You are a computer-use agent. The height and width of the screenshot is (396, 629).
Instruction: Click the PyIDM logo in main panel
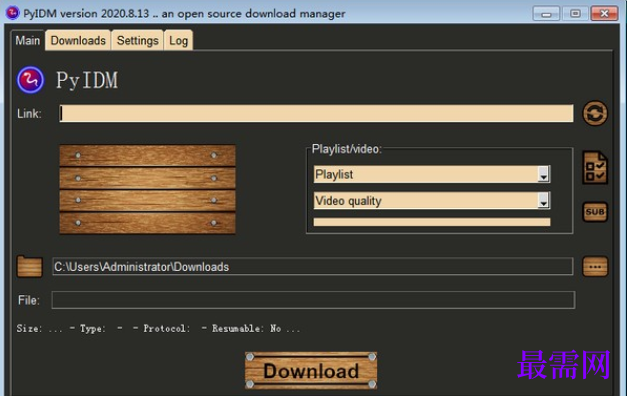(30, 80)
